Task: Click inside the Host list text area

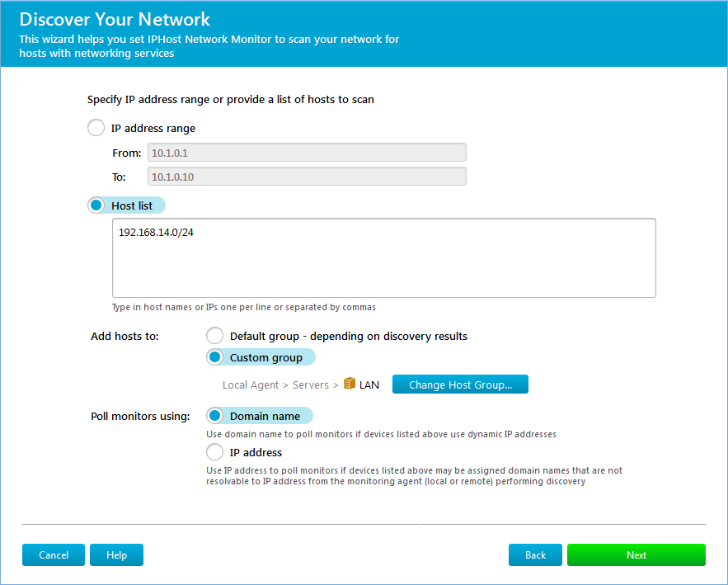Action: point(384,258)
